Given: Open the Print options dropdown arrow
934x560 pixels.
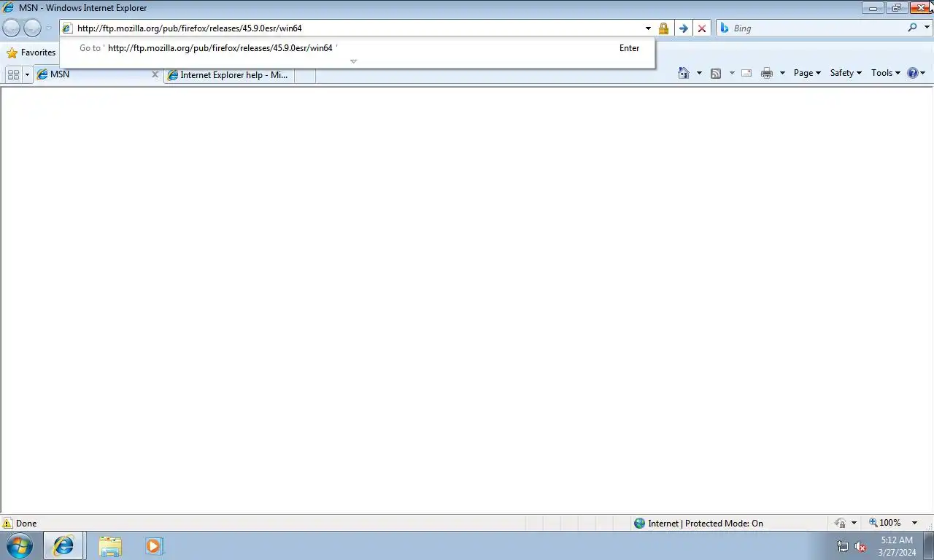Looking at the screenshot, I should [x=782, y=73].
